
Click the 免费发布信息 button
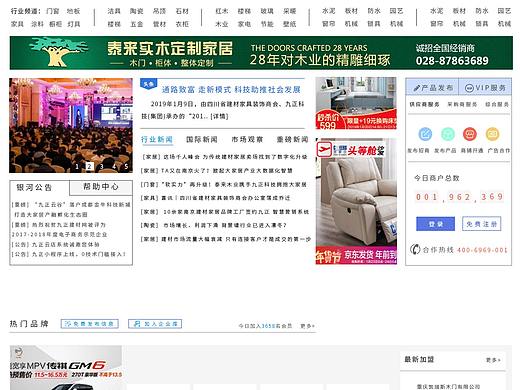click(90, 324)
